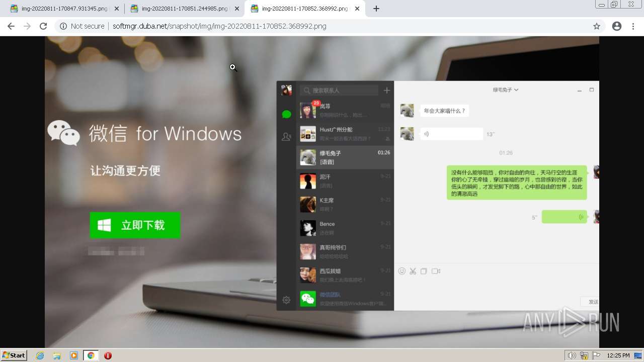Play the 13-second voice message
This screenshot has width=644, height=362.
[x=452, y=134]
